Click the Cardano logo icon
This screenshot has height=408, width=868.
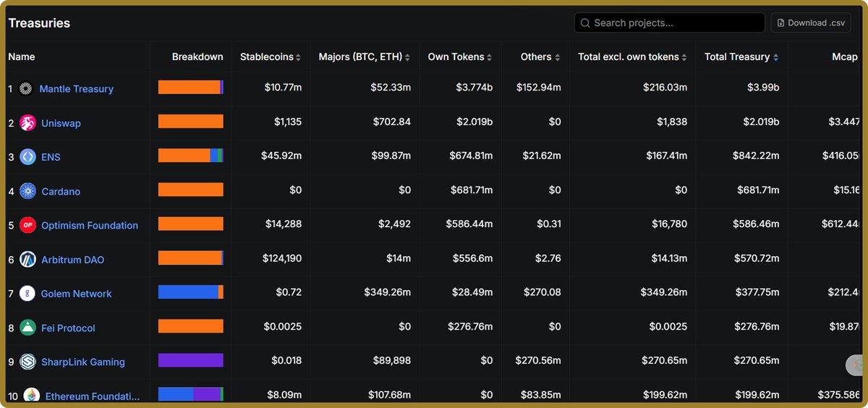(27, 191)
